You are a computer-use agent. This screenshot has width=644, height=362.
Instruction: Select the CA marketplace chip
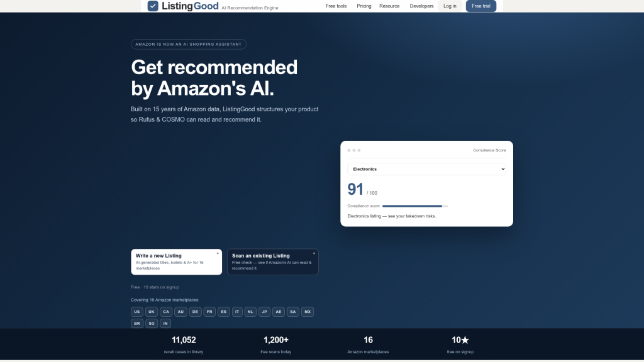tap(166, 312)
